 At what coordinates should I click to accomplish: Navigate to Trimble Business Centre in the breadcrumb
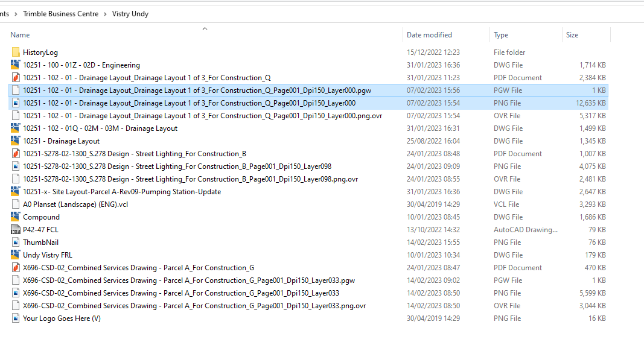[60, 14]
